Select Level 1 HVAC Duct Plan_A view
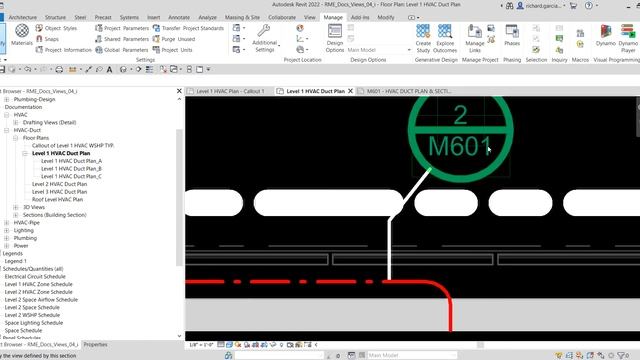This screenshot has width=640, height=360. (x=71, y=161)
